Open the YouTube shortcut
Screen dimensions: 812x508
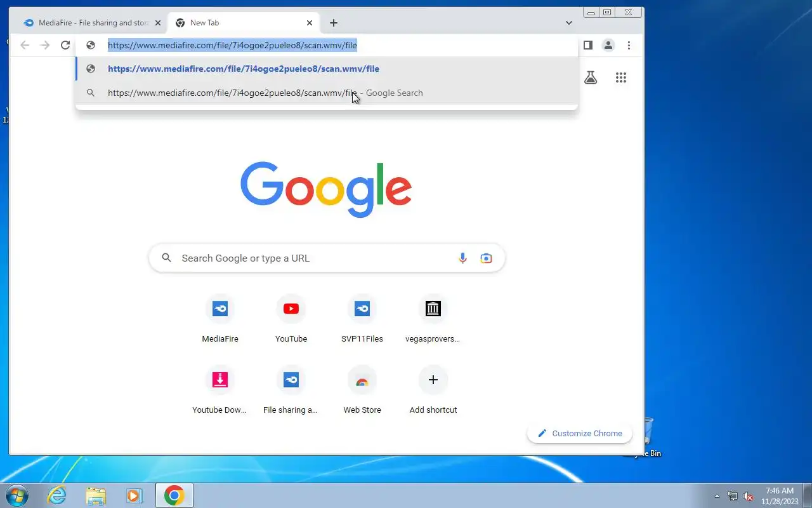coord(291,320)
